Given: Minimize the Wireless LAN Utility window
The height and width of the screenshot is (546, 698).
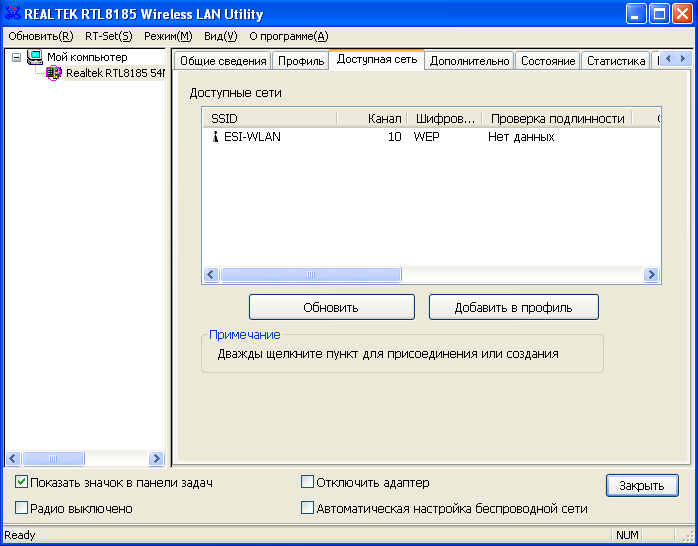Looking at the screenshot, I should 636,13.
